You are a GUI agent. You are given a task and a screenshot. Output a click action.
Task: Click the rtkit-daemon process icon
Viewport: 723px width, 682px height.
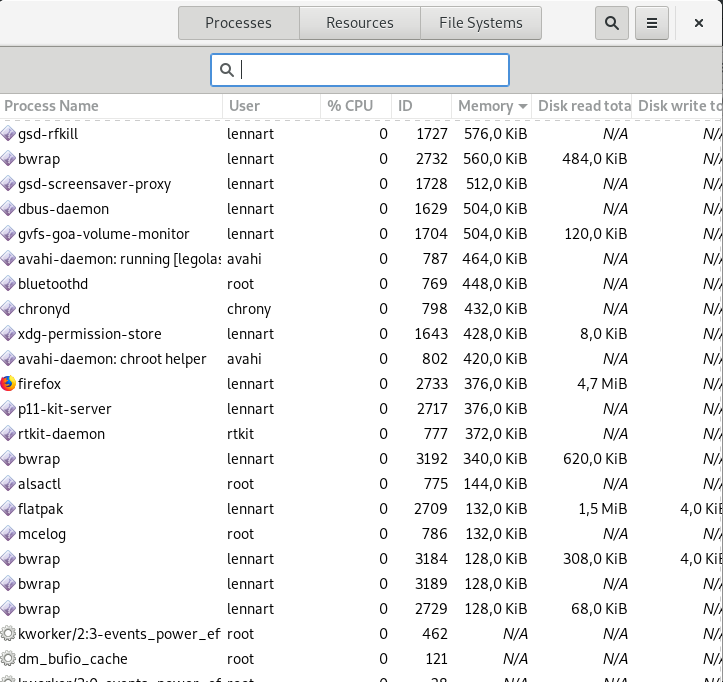click(8, 434)
